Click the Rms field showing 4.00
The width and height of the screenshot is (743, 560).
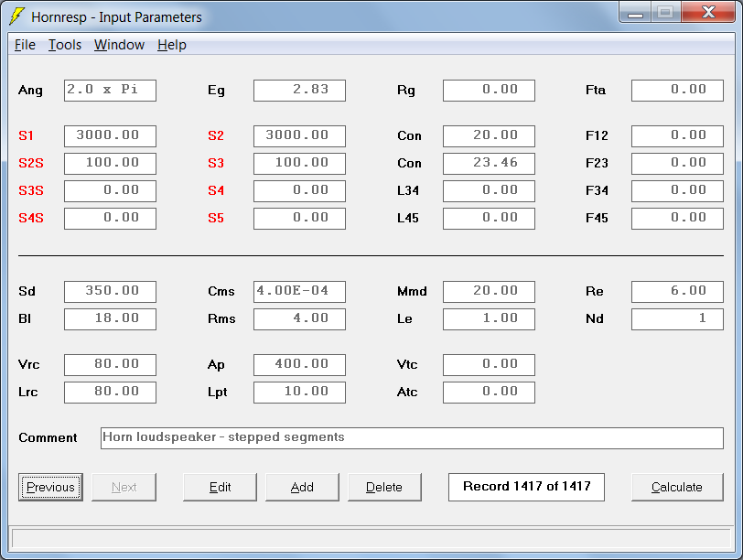[x=299, y=318]
